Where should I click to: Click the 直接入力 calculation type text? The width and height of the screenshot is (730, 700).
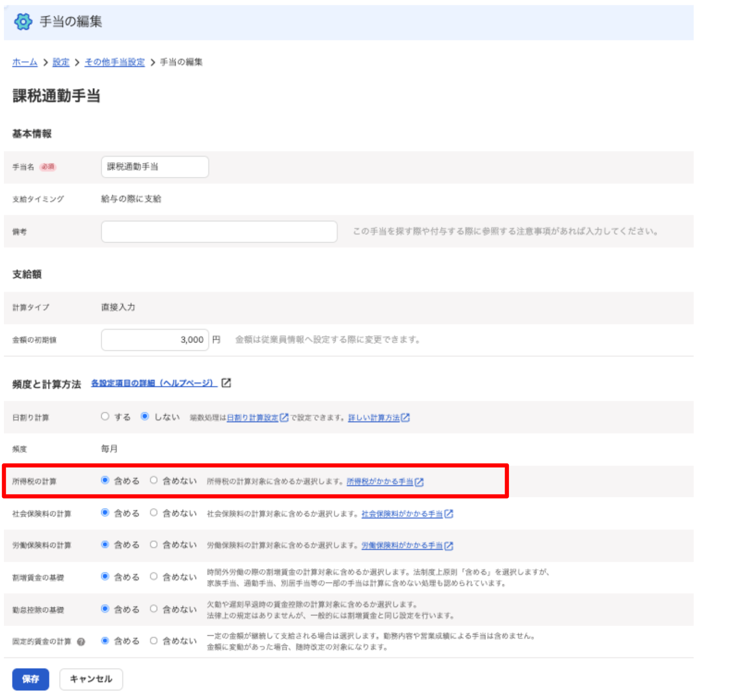click(x=118, y=307)
